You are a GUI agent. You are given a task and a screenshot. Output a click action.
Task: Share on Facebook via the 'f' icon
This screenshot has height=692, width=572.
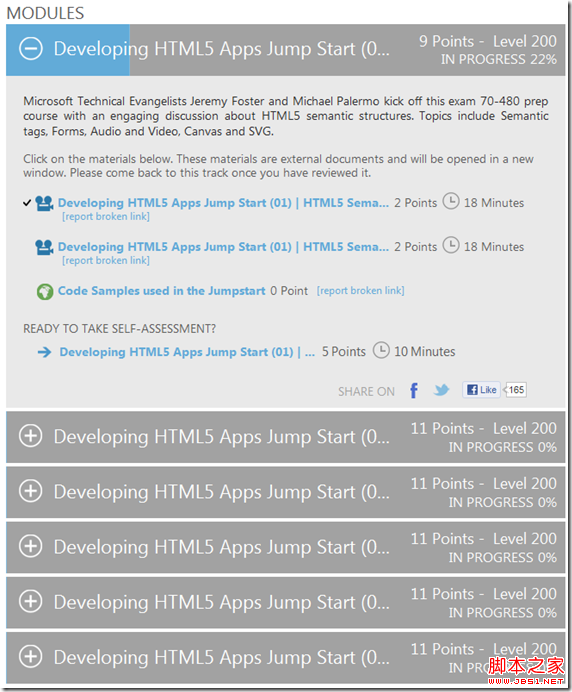pos(414,391)
